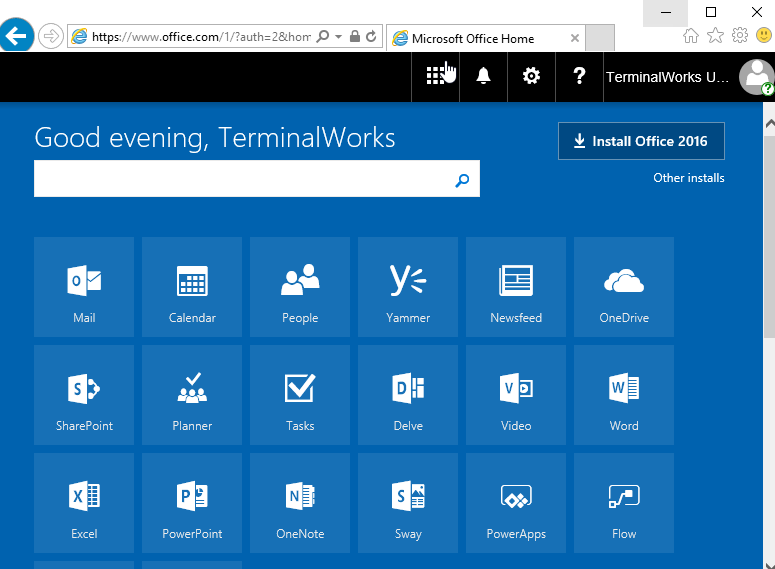Click the Install Office 2016 button
The width and height of the screenshot is (775, 569).
(x=641, y=141)
